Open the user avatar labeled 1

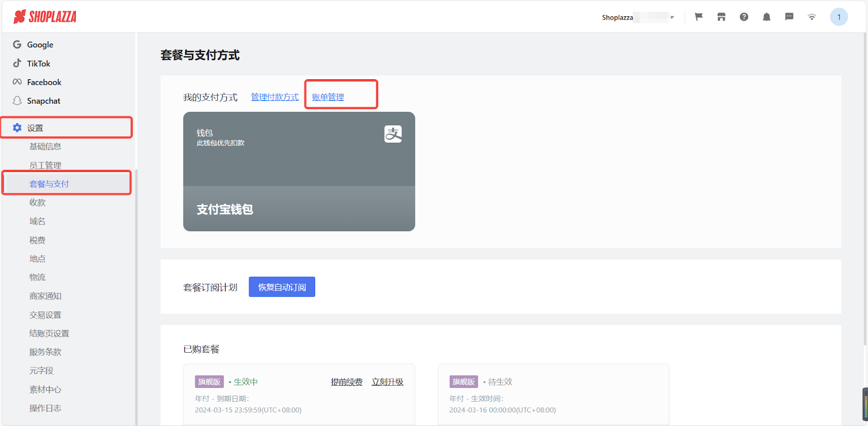pyautogui.click(x=839, y=17)
